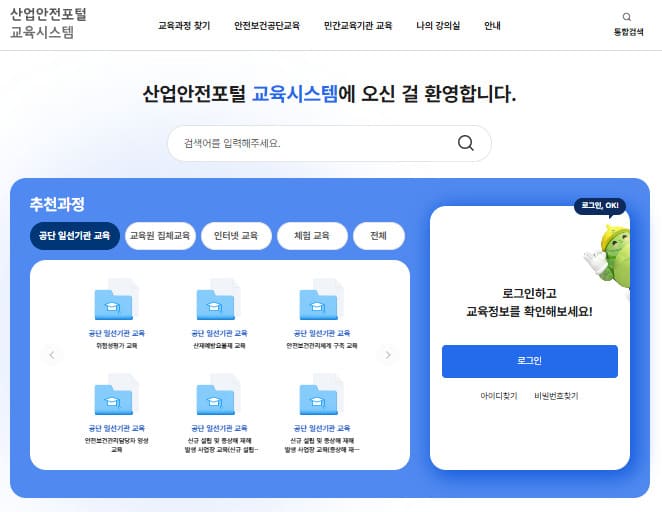Click the magnifier icon inside the search bar

click(x=466, y=143)
